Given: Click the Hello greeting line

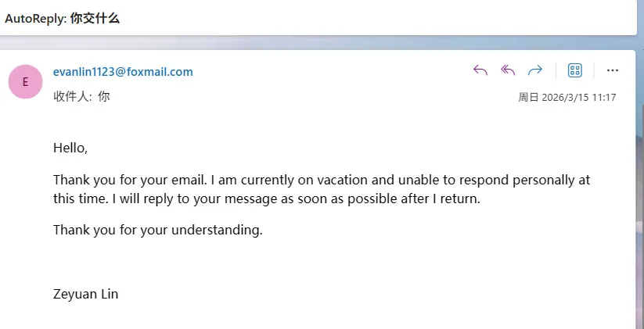Looking at the screenshot, I should [x=70, y=148].
